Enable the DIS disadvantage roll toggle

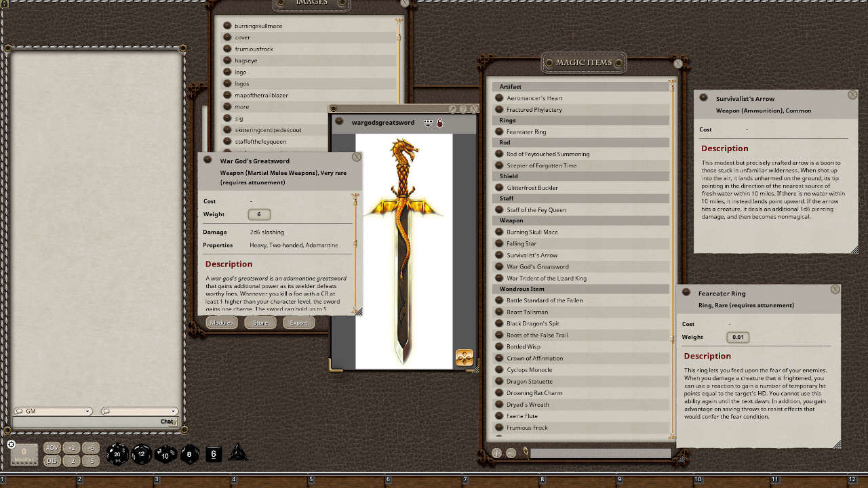point(52,460)
